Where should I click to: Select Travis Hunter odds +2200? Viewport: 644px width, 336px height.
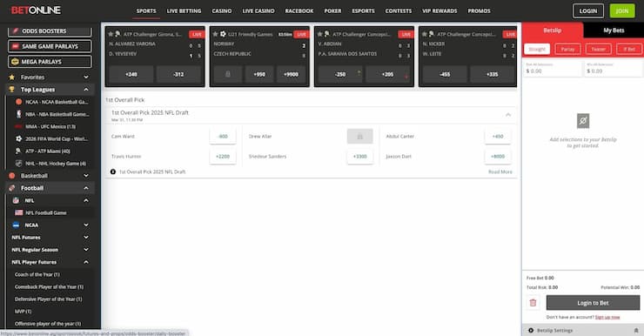223,157
